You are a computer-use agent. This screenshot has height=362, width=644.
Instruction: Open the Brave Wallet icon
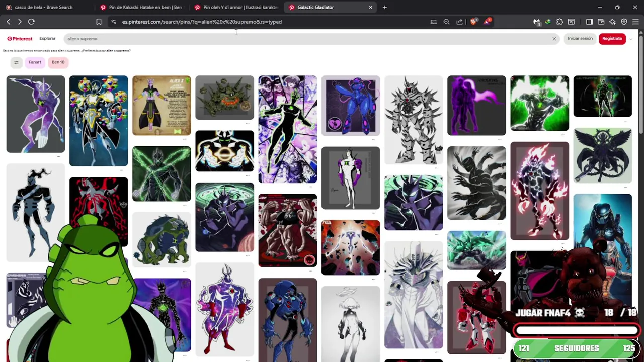(601, 22)
